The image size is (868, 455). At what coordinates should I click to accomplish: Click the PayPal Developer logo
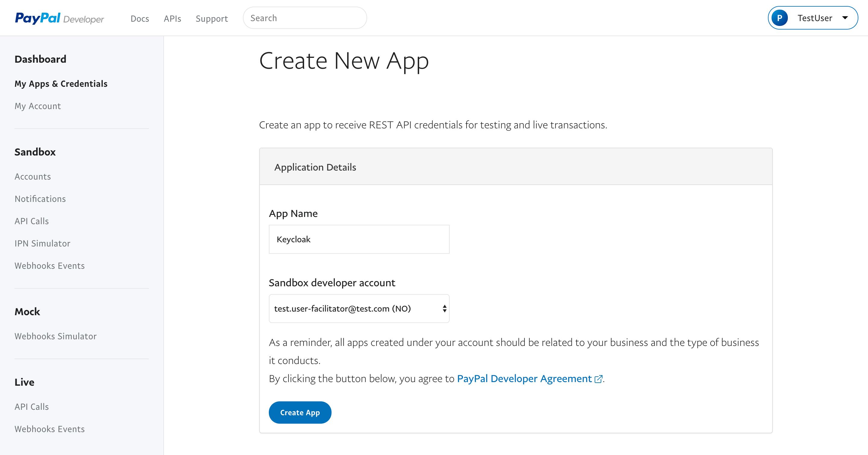click(59, 18)
